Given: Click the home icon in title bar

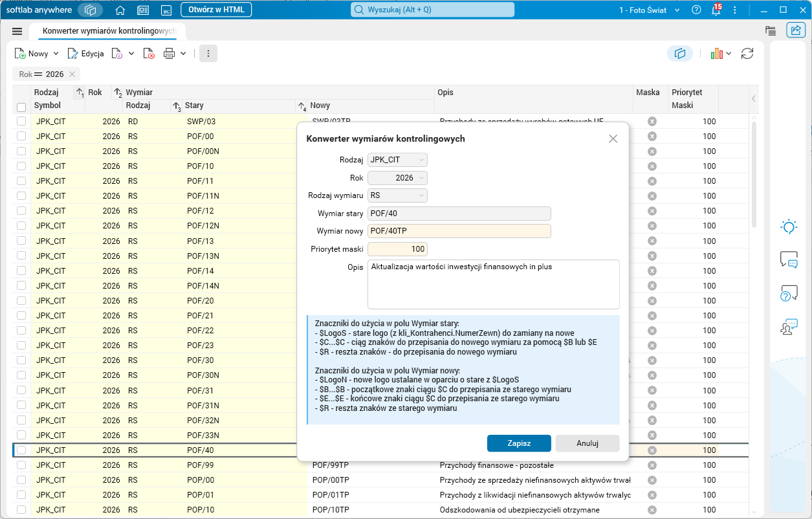Looking at the screenshot, I should 120,10.
